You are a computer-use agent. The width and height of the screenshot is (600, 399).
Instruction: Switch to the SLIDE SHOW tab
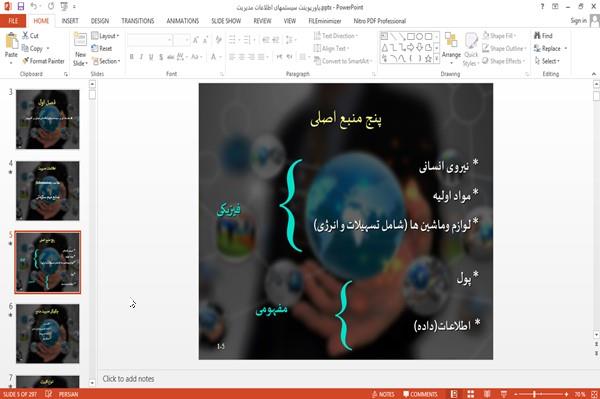click(x=226, y=21)
